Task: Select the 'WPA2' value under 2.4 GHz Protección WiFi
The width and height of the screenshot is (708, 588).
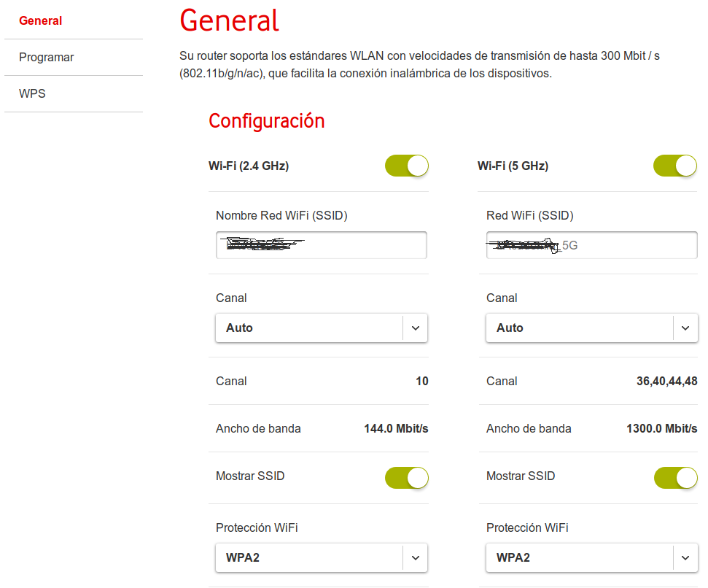Action: click(243, 558)
